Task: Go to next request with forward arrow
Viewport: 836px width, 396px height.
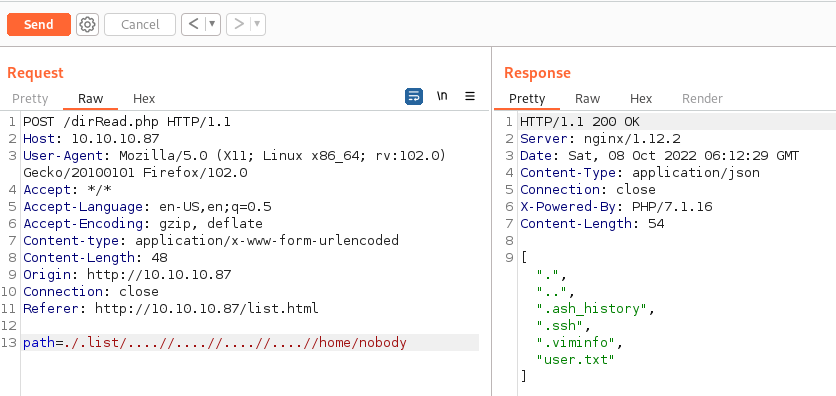Action: [x=239, y=25]
